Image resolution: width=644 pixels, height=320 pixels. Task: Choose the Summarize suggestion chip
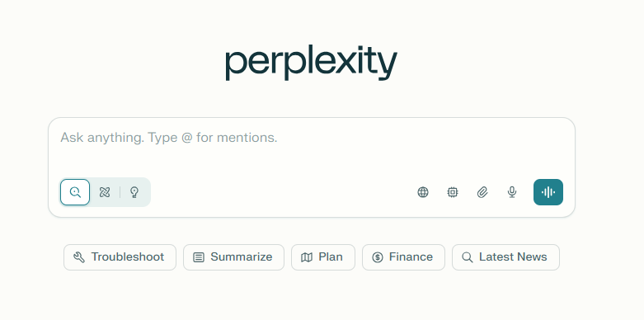tap(233, 257)
